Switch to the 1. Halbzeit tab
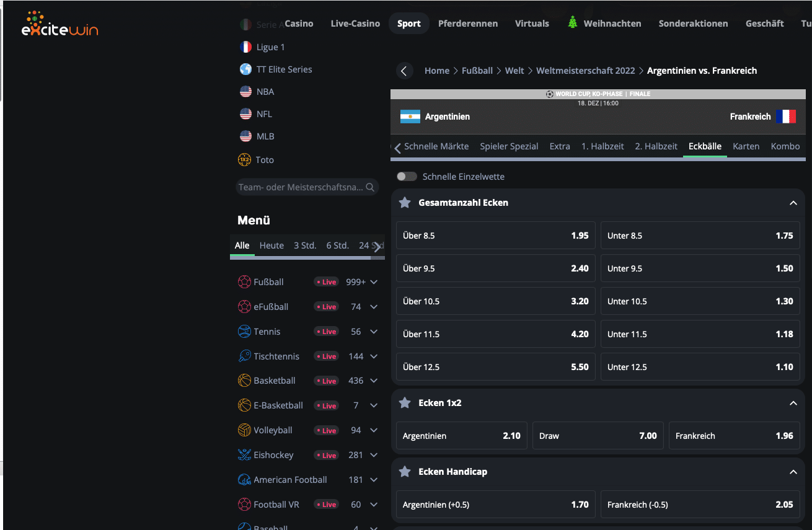 [x=602, y=146]
